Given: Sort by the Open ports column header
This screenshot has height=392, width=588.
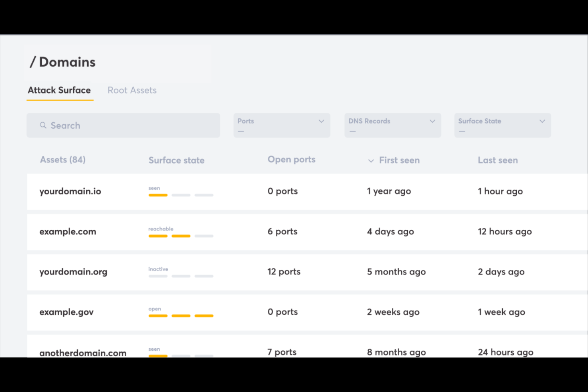Looking at the screenshot, I should (x=291, y=159).
